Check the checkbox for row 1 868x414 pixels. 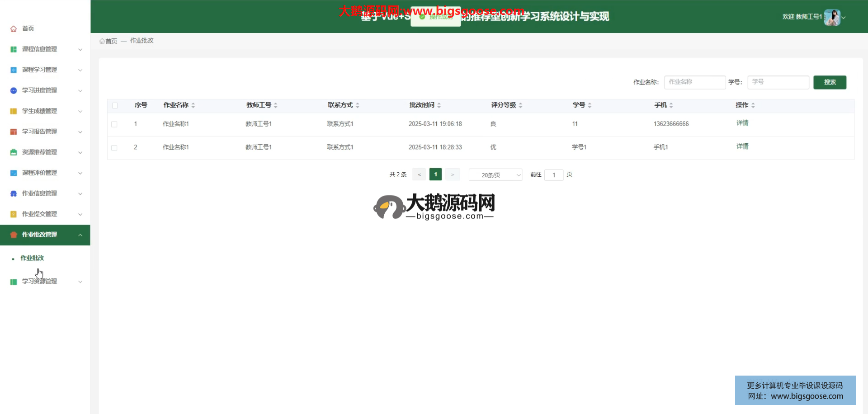coord(114,124)
